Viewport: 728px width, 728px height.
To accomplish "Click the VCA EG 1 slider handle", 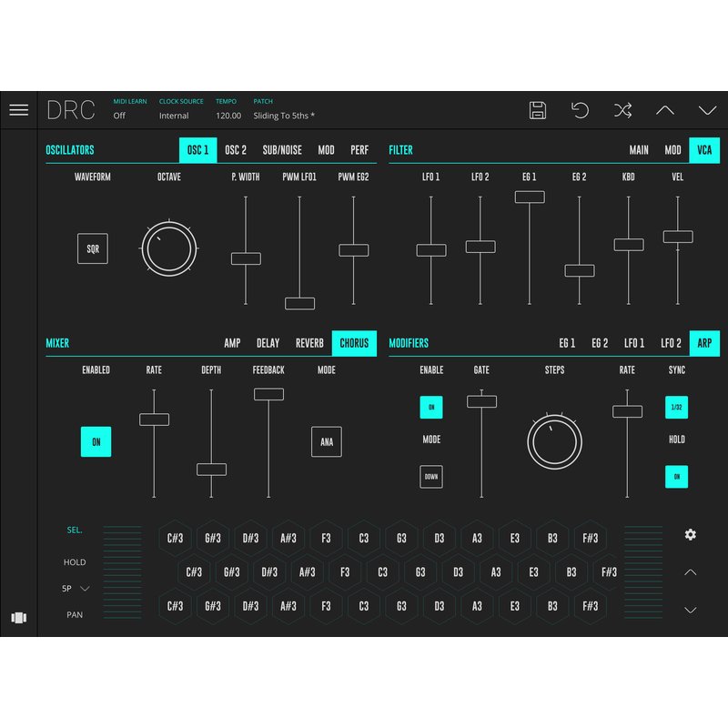I will [530, 197].
